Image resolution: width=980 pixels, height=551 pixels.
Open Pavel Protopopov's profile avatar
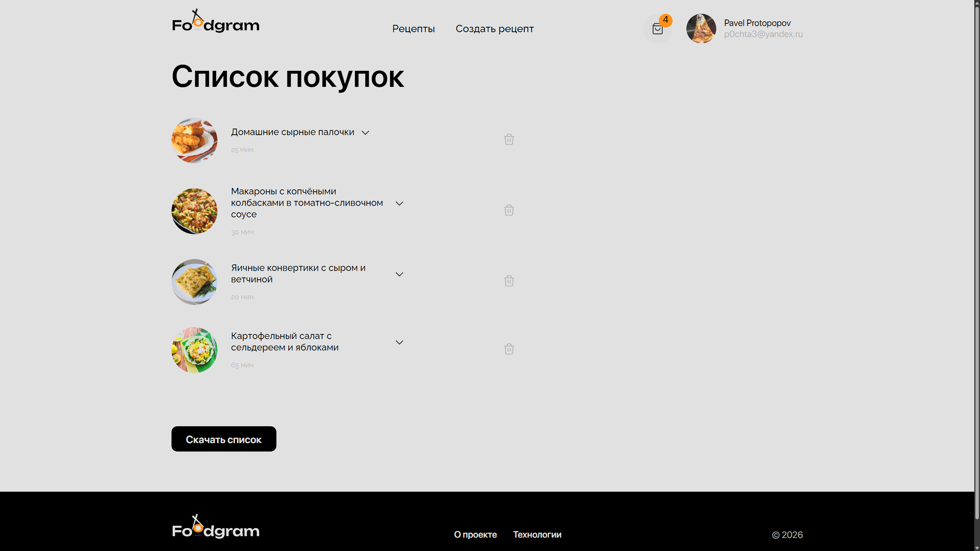pos(701,29)
